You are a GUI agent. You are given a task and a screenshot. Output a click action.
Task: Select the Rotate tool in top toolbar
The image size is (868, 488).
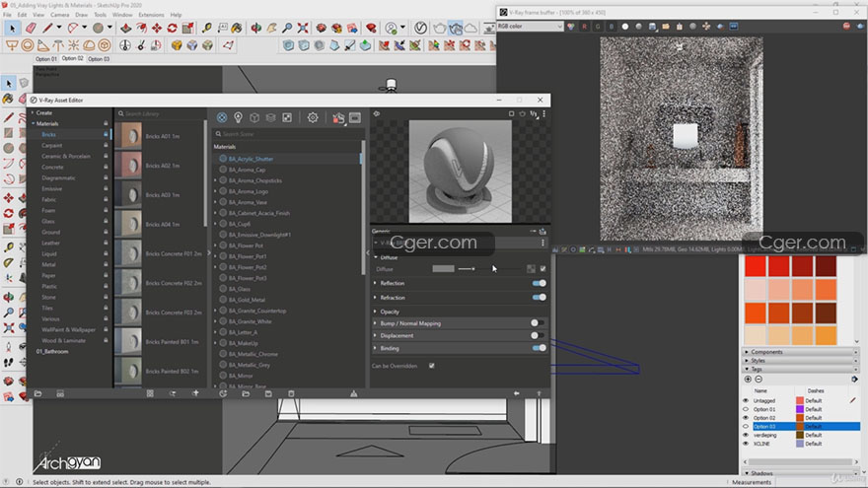click(x=173, y=28)
